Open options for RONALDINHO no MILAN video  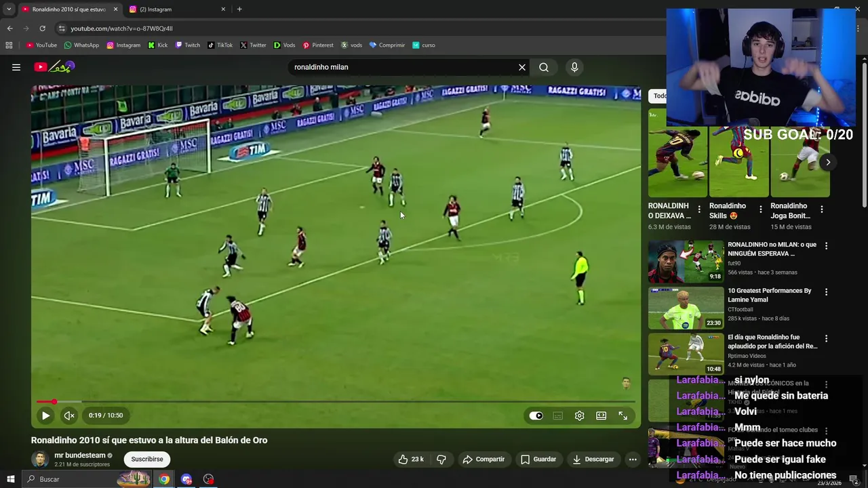(x=826, y=245)
